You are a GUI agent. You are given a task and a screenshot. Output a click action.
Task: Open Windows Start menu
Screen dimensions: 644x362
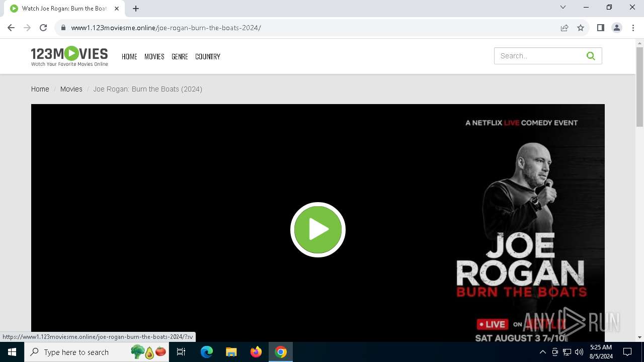coord(12,352)
